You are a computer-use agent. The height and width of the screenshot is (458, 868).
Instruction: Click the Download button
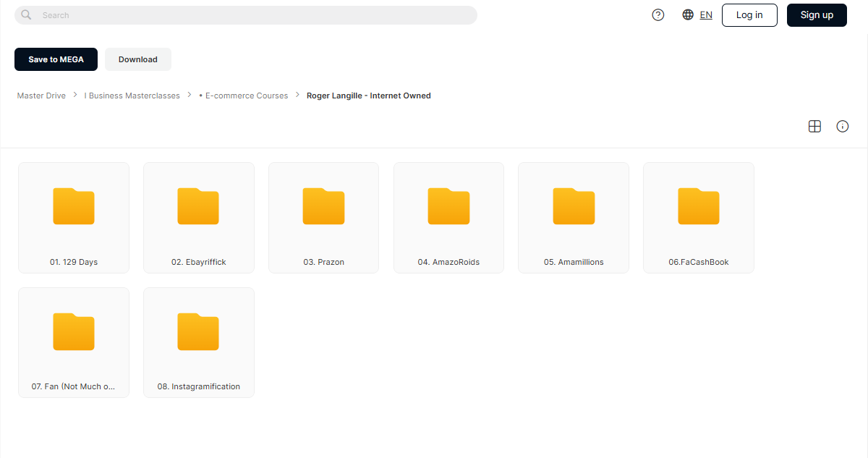point(138,59)
